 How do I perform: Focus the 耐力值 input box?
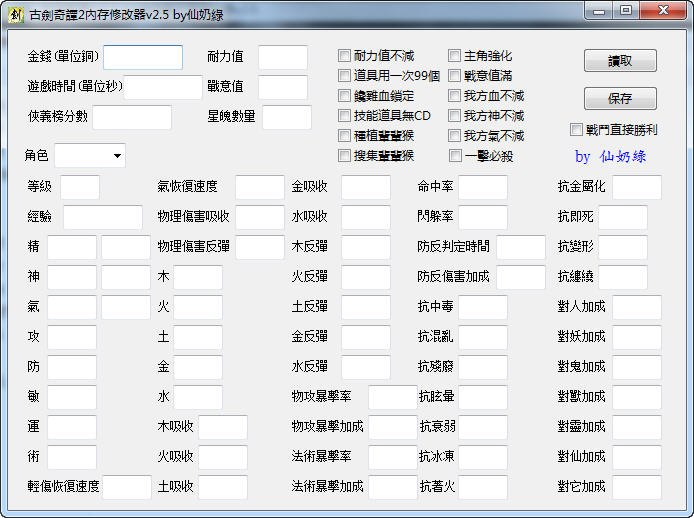[x=283, y=57]
